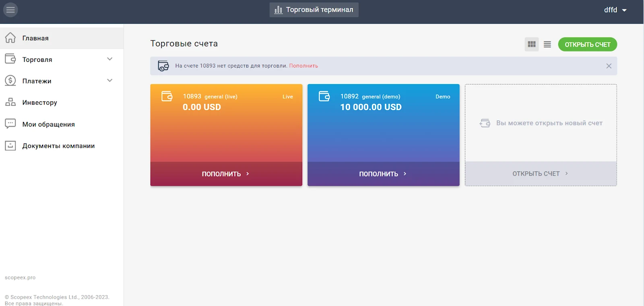Screen dimensions: 644x306
Task: Click the home icon beside Главная
Action: coord(10,38)
